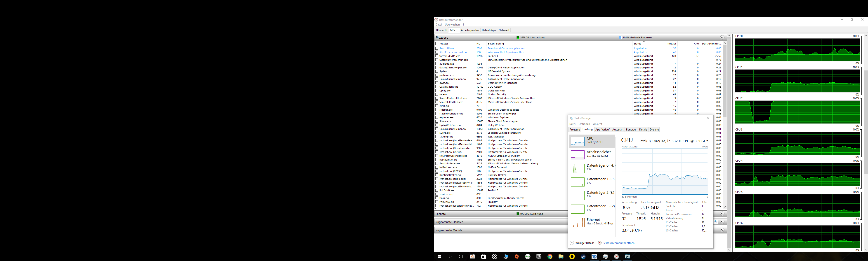Click the MKV tool taskbar icon
Image resolution: width=868 pixels, height=261 pixels.
tap(528, 257)
